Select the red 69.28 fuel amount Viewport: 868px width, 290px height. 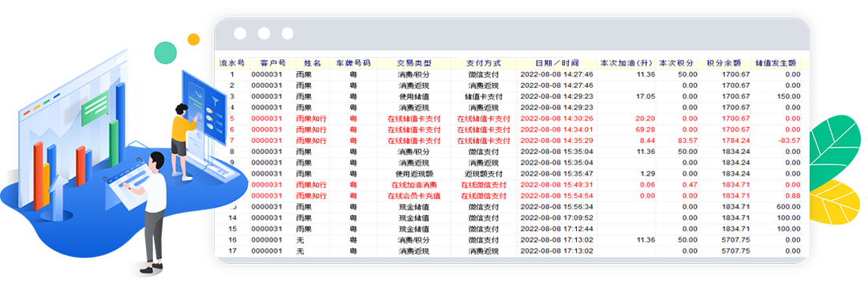(x=645, y=130)
